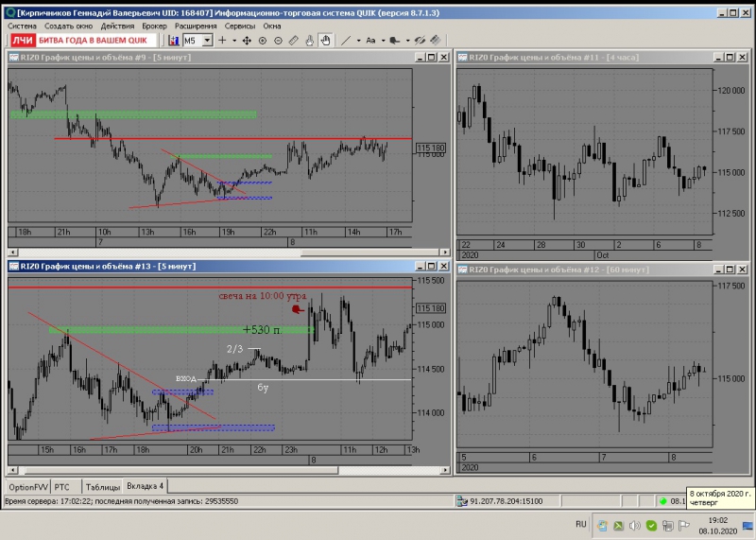The height and width of the screenshot is (540, 756).
Task: Click the ЛЧИ Битва года banner
Action: (x=83, y=41)
